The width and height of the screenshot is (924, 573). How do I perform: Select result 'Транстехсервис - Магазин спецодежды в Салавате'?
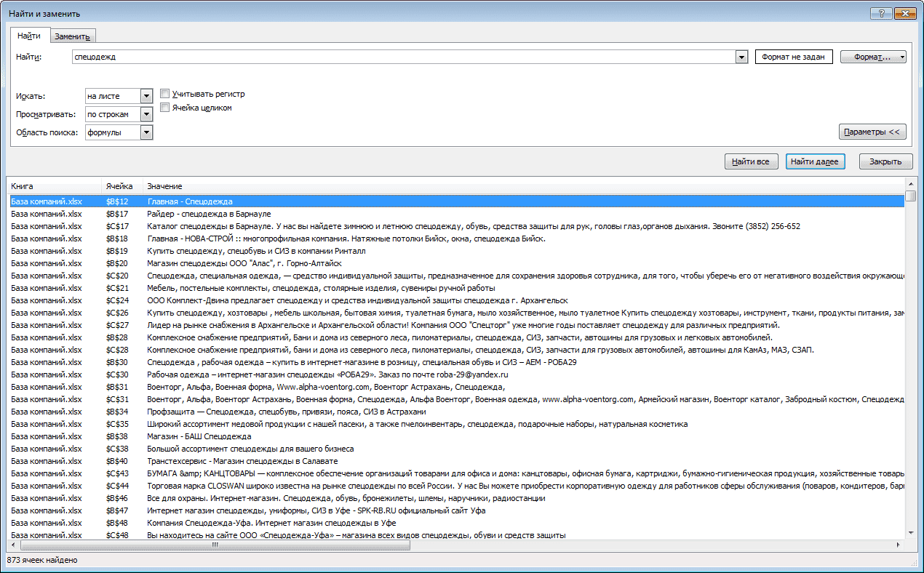click(456, 461)
